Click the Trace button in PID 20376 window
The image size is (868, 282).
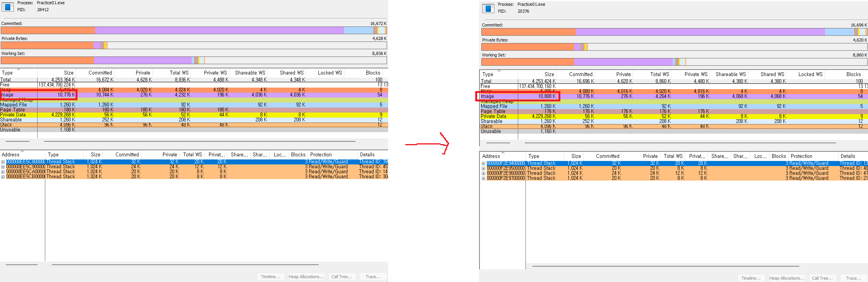[854, 278]
